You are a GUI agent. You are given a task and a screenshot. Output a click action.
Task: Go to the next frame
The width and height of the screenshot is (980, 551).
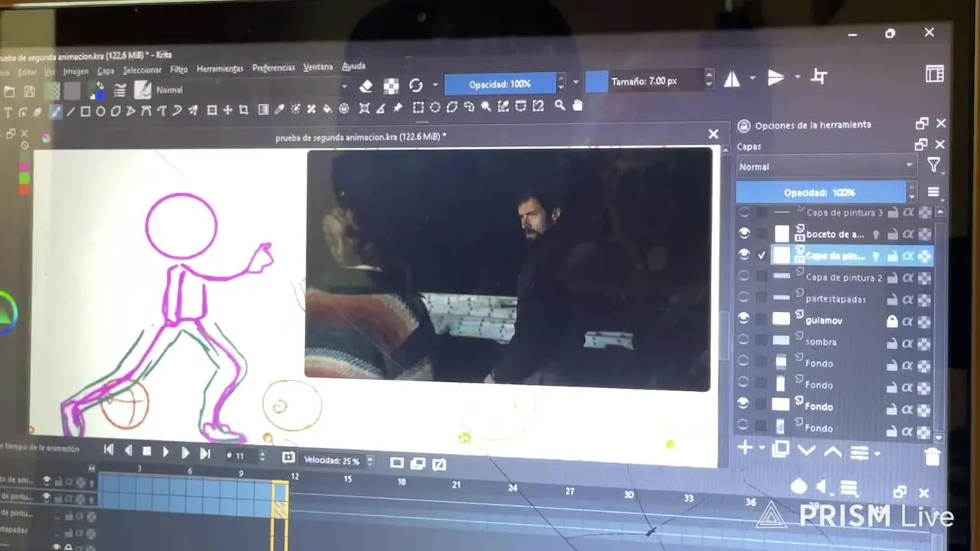tap(185, 452)
